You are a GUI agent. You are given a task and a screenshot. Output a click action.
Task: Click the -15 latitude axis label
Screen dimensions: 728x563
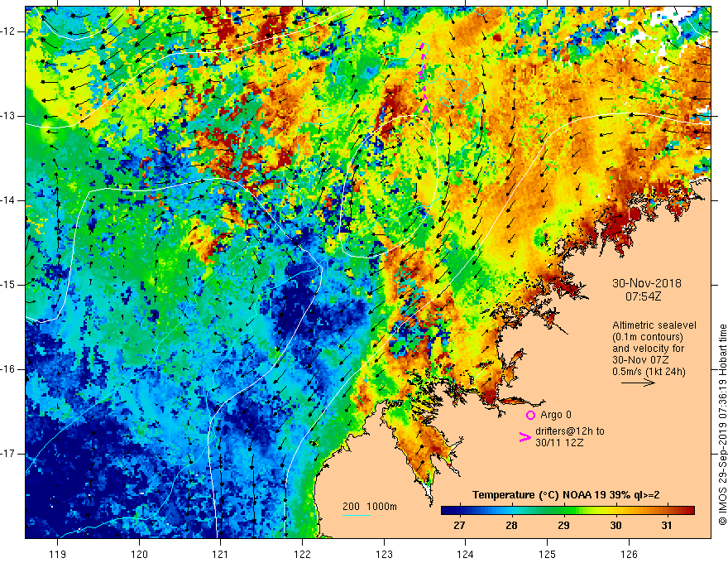[x=9, y=285]
